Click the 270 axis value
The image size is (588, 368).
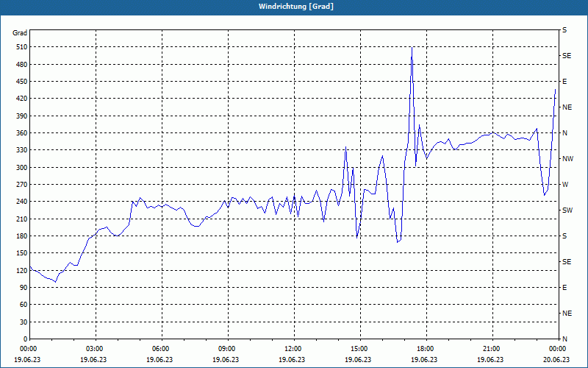[23, 185]
